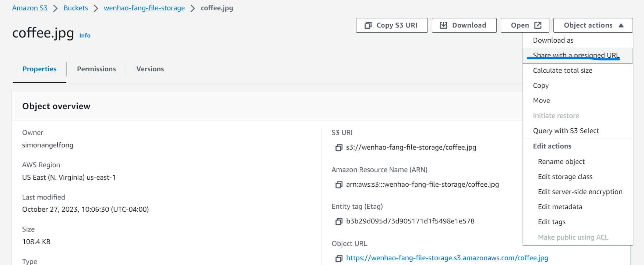This screenshot has height=265, width=644.
Task: Select Edit tags menu entry
Action: coord(578,222)
